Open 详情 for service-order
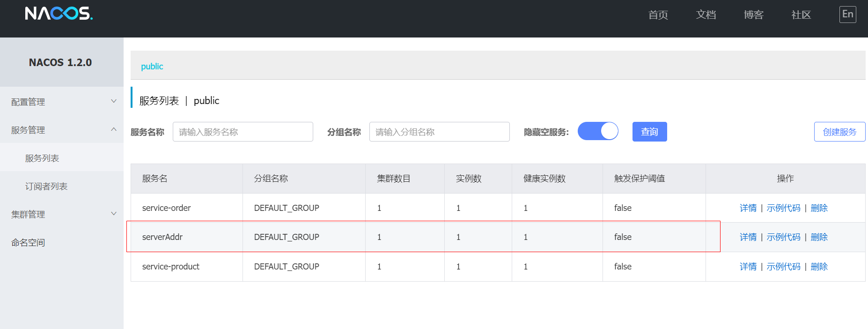Image resolution: width=868 pixels, height=329 pixels. point(748,208)
